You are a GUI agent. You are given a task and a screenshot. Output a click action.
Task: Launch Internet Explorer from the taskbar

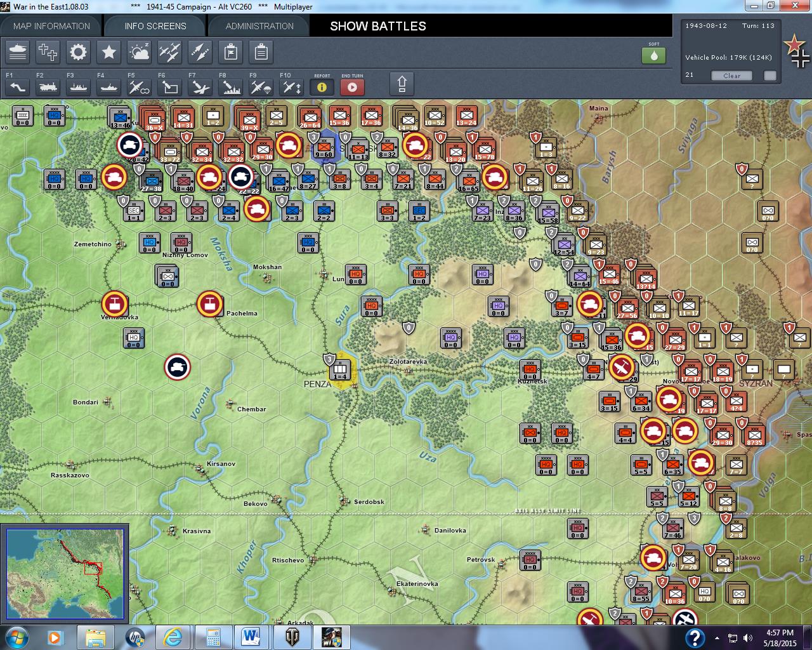tap(173, 637)
